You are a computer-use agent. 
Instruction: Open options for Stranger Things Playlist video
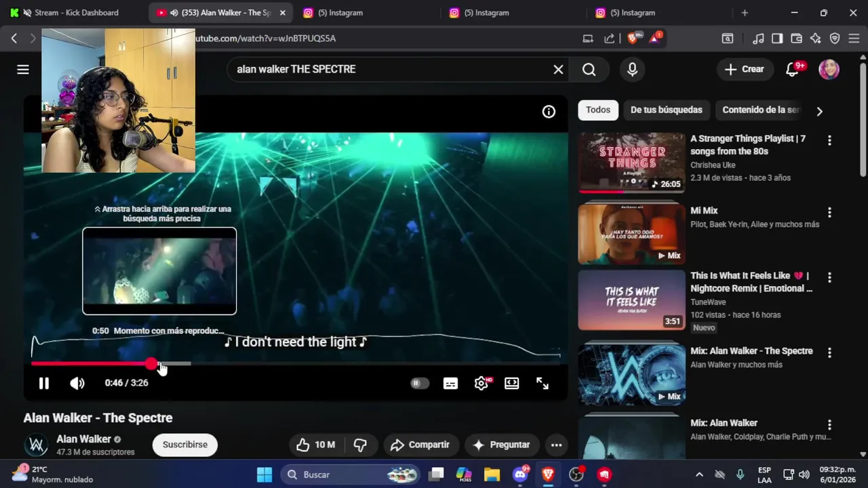pyautogui.click(x=829, y=140)
